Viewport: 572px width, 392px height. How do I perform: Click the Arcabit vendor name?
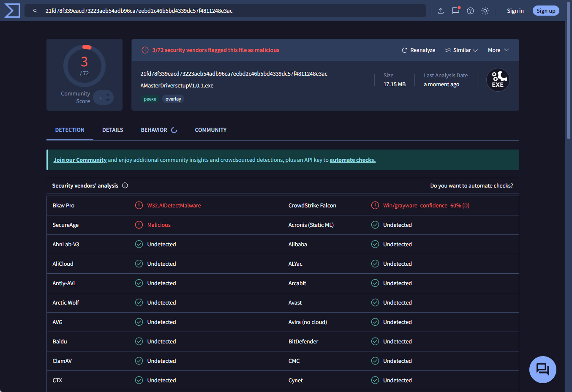297,283
